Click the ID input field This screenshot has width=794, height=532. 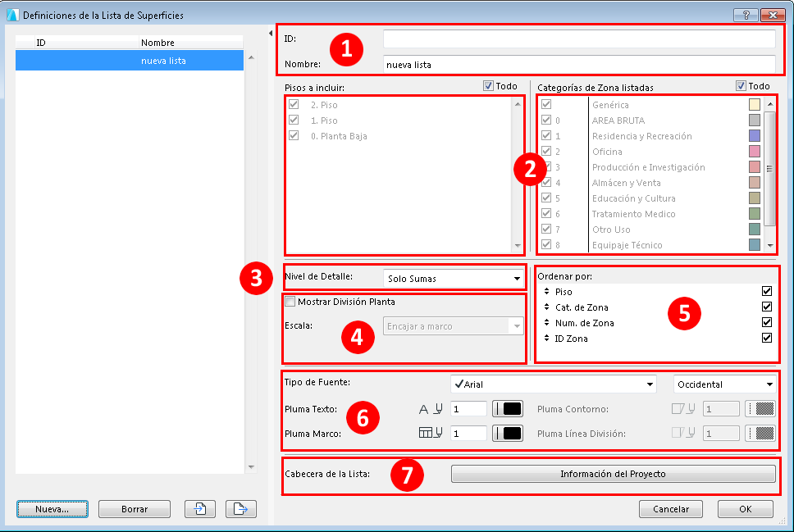tap(579, 39)
